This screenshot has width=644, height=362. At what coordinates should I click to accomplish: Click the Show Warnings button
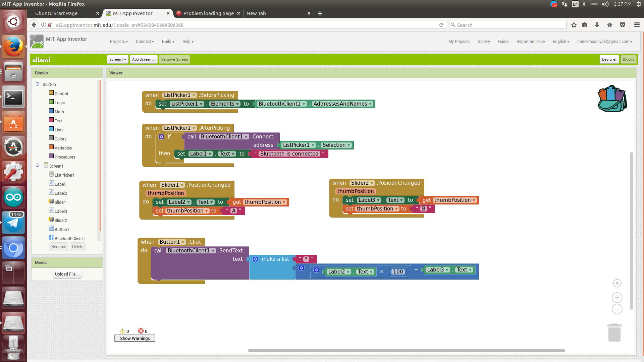pyautogui.click(x=135, y=338)
